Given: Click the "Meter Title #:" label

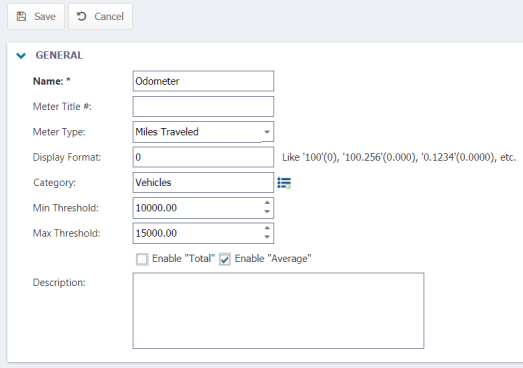Looking at the screenshot, I should pos(62,106).
